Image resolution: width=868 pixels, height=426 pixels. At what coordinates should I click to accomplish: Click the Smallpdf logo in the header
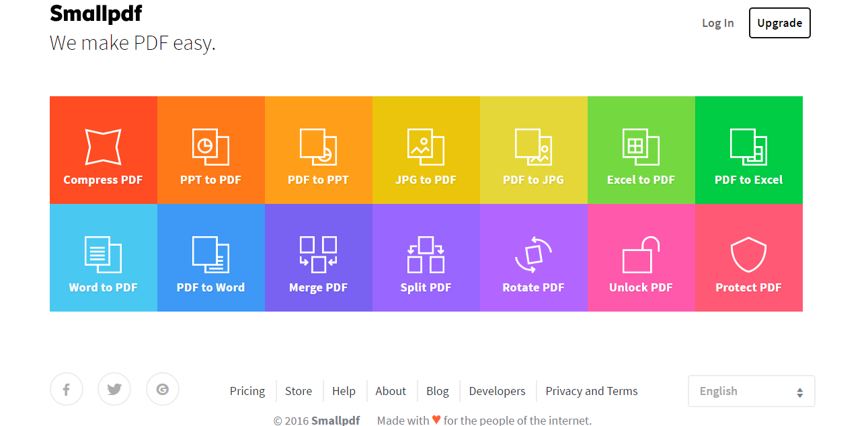tap(96, 13)
